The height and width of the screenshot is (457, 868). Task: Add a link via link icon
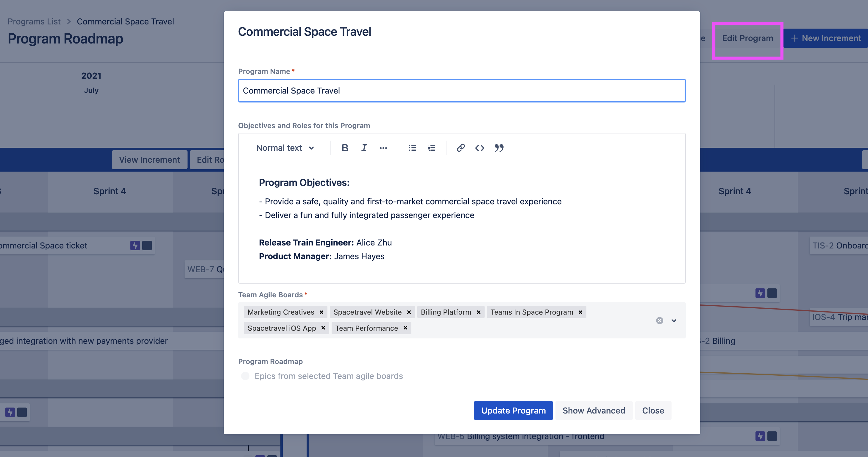tap(460, 148)
